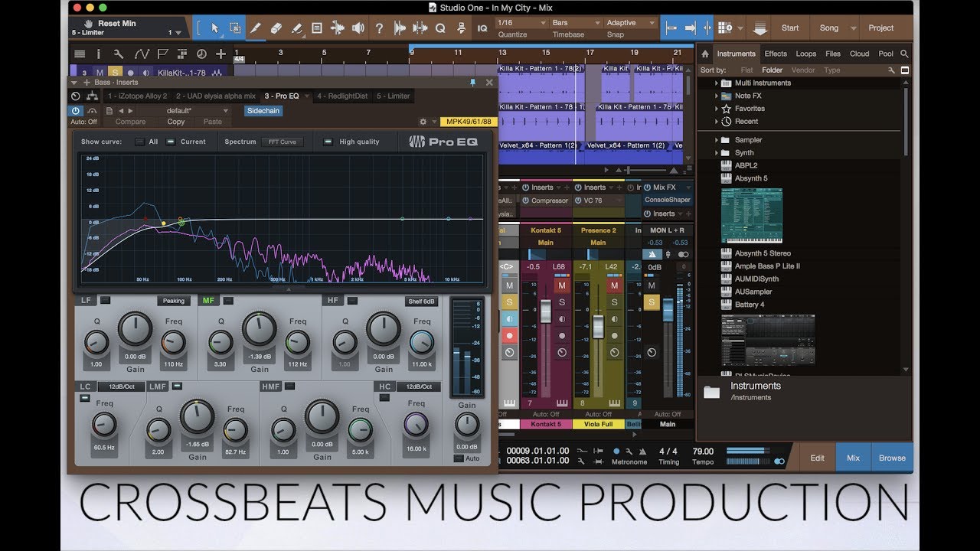
Task: Enable Show curve All checkbox
Action: tap(139, 142)
